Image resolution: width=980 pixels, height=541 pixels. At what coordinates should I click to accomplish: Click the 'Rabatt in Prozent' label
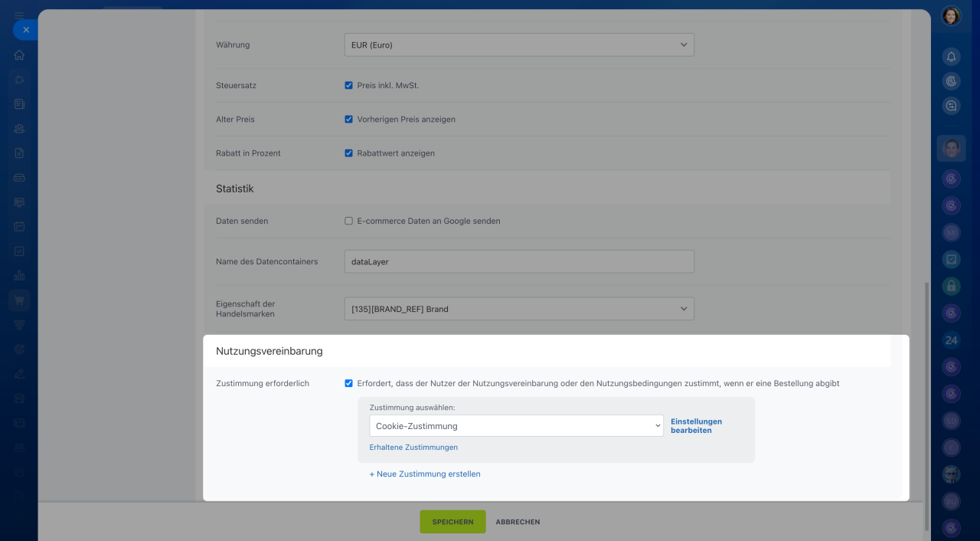point(248,153)
